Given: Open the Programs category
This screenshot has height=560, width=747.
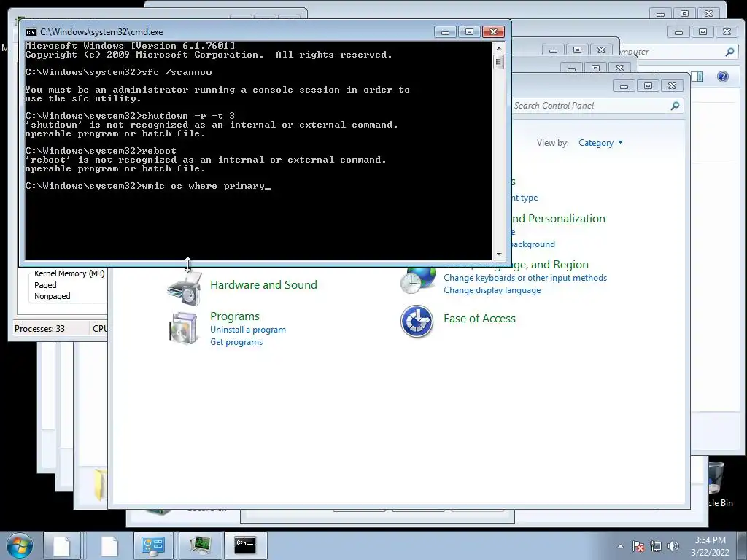Looking at the screenshot, I should tap(235, 316).
